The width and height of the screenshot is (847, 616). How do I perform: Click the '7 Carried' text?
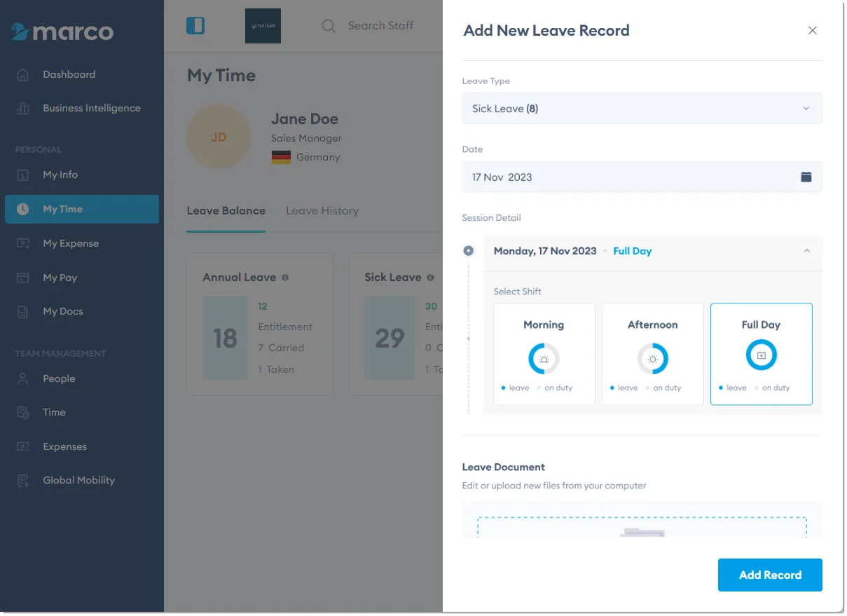coord(281,348)
